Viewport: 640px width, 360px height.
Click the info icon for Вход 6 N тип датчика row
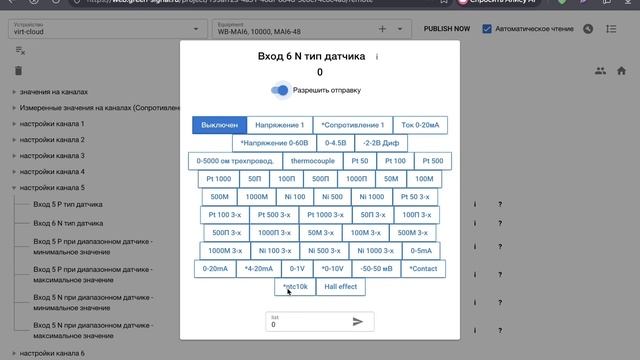click(475, 223)
